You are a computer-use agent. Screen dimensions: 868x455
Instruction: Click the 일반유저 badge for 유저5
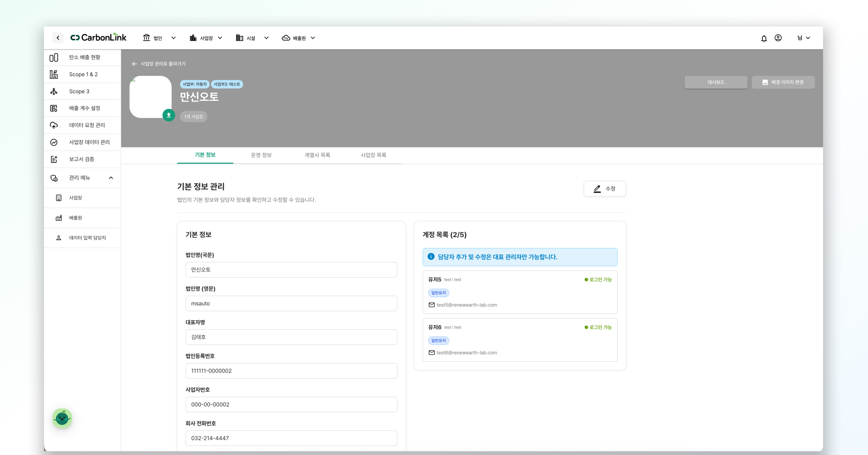click(x=438, y=293)
